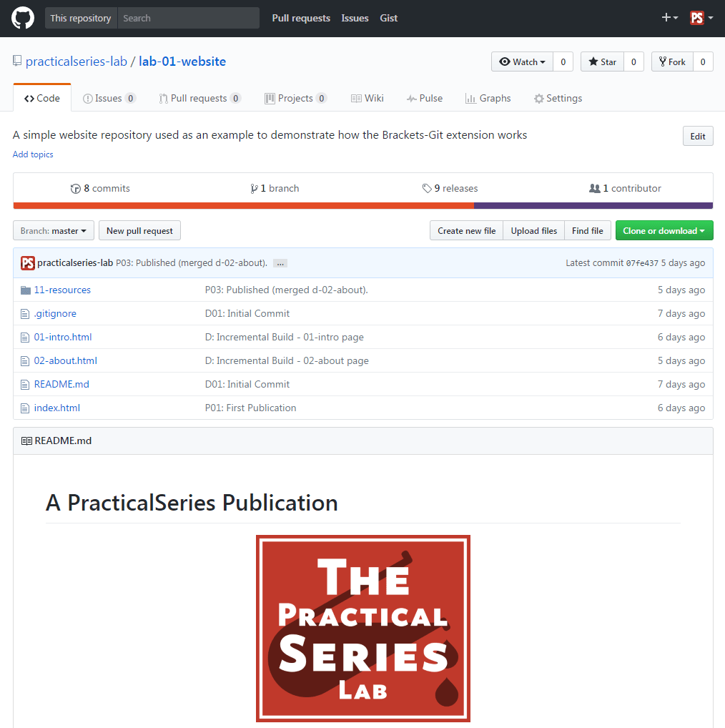
Task: Open the Settings tab
Action: coord(558,99)
